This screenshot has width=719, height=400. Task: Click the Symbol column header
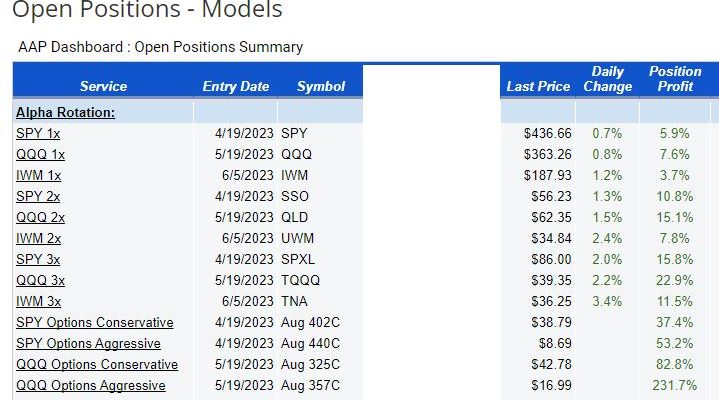pyautogui.click(x=321, y=86)
